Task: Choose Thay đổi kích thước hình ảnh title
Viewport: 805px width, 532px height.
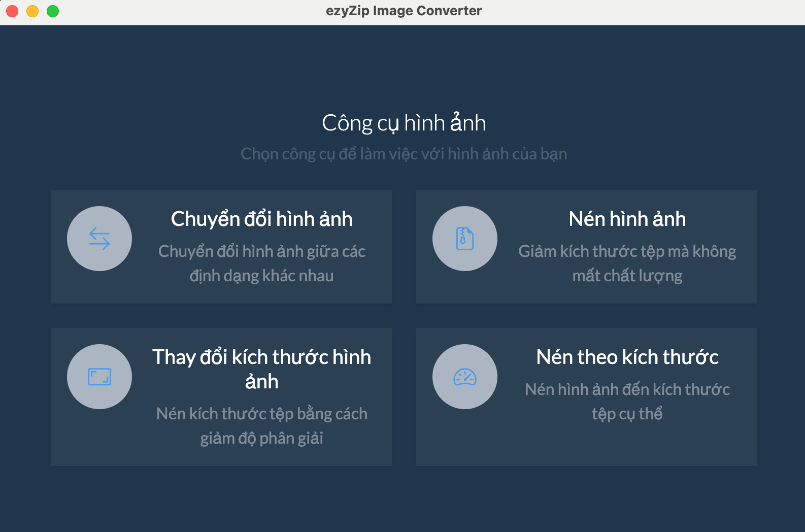Action: [x=261, y=357]
